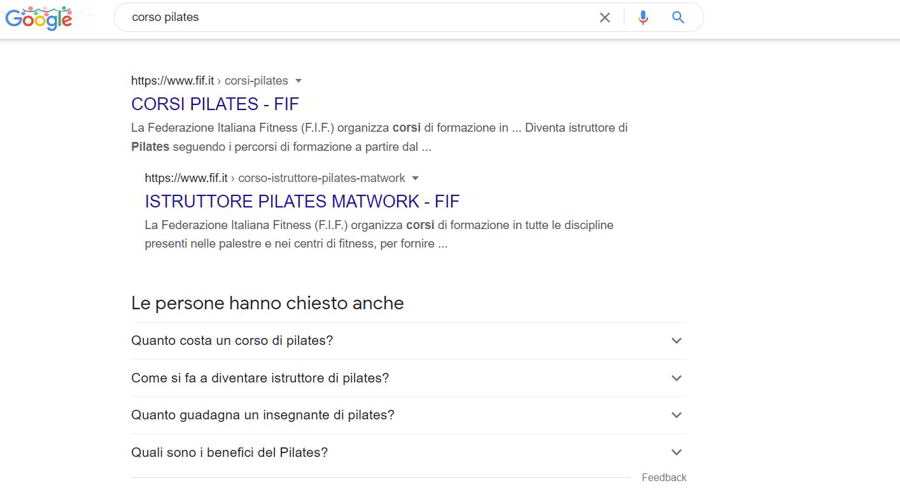Click the question 'Quanto costa un corso di pilates?'
The image size is (900, 504).
tap(232, 341)
